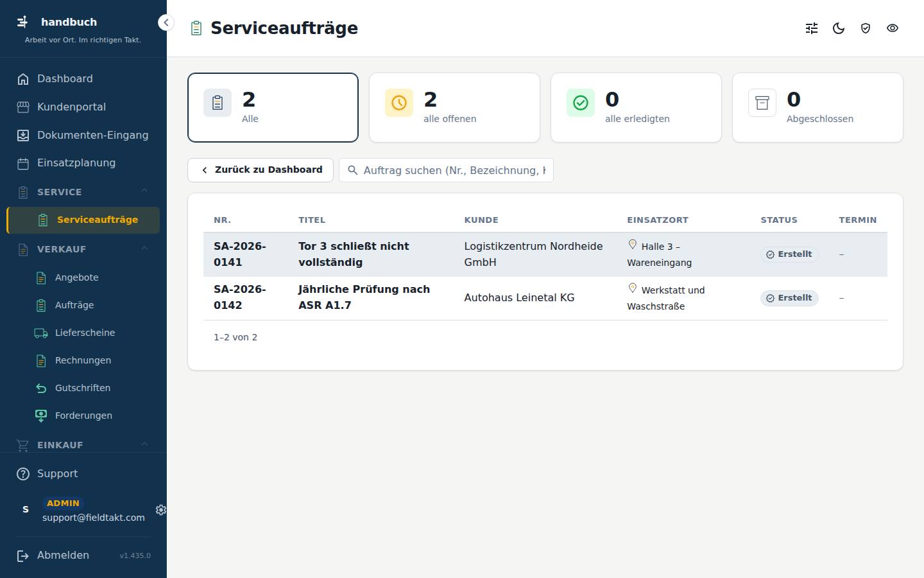Image resolution: width=924 pixels, height=578 pixels.
Task: Click Abmelden to log out
Action: (53, 556)
